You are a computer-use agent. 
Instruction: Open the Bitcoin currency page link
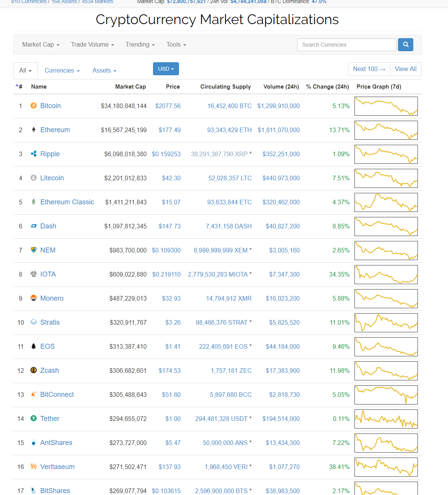click(50, 106)
